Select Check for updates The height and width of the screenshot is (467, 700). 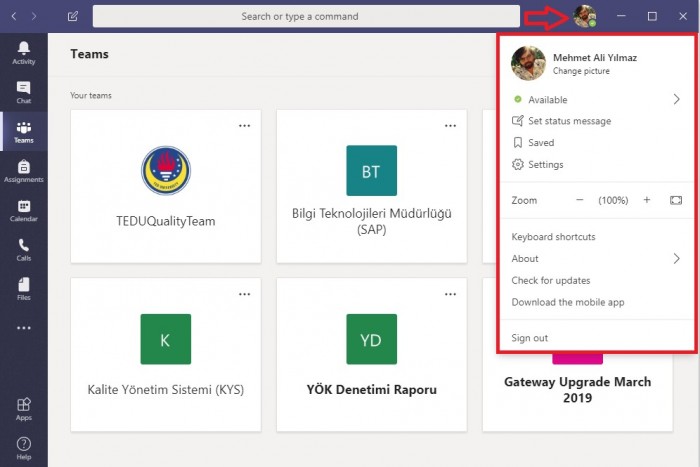550,280
